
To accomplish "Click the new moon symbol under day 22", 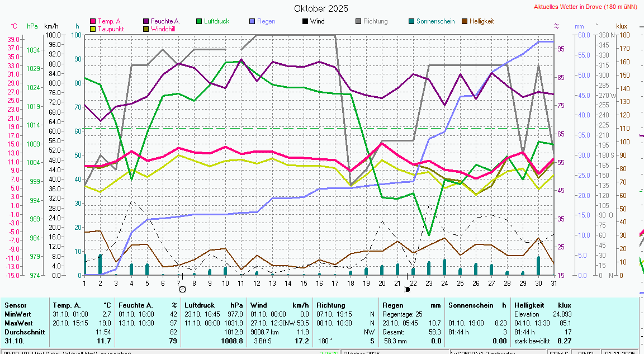I will pyautogui.click(x=407, y=289).
